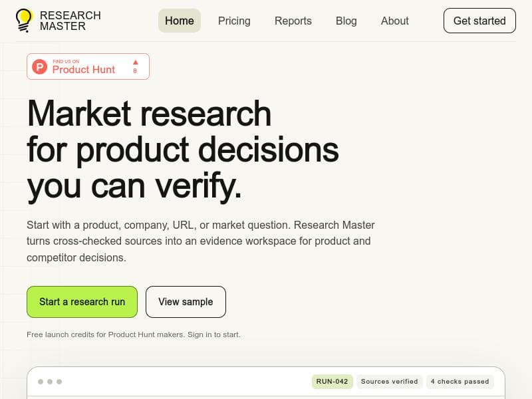Visit the About page
This screenshot has height=399, width=532.
(394, 21)
